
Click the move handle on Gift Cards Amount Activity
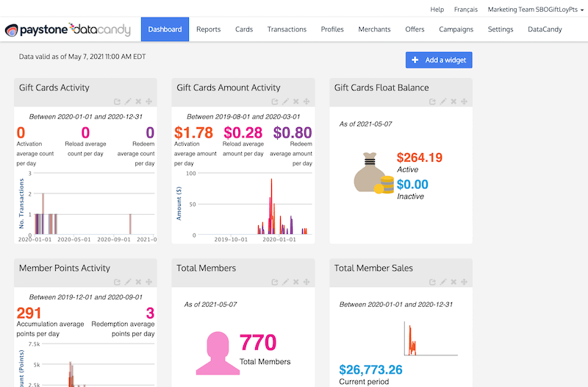[x=306, y=102]
